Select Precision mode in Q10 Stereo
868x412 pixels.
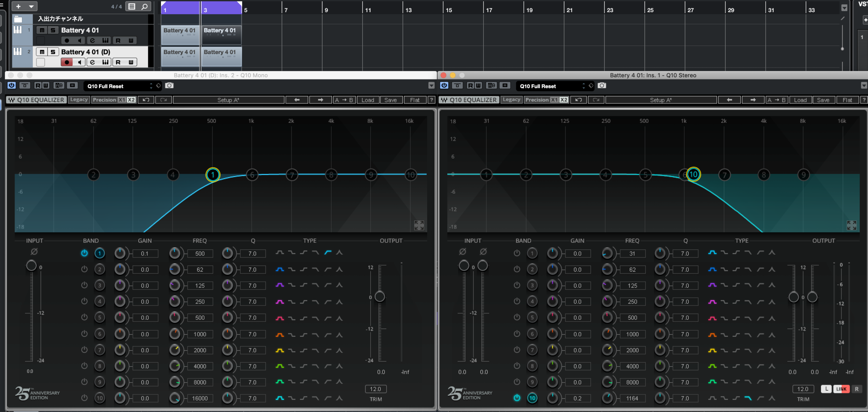(537, 100)
